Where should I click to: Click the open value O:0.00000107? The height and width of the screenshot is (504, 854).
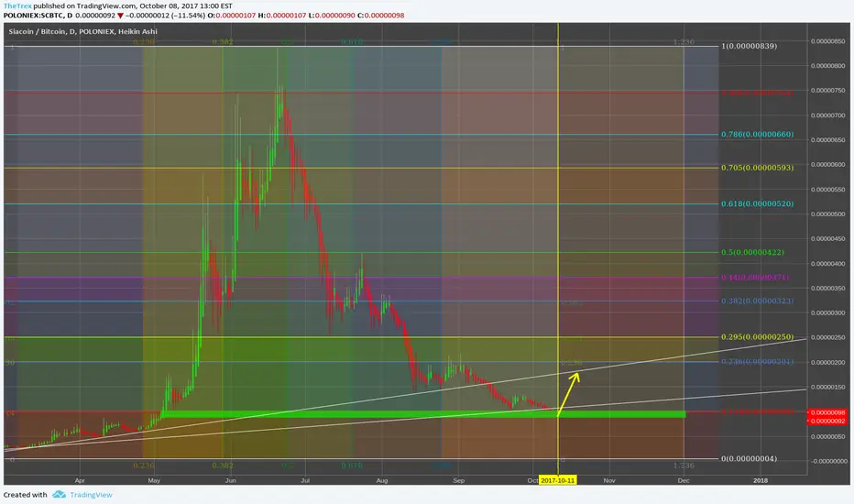tap(232, 16)
